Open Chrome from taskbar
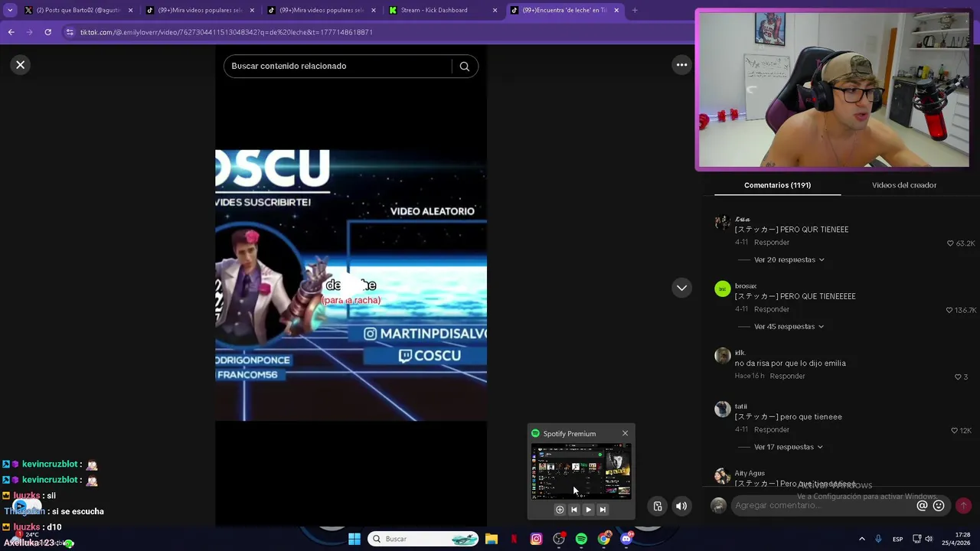Viewport: 980px width, 551px height. [604, 539]
